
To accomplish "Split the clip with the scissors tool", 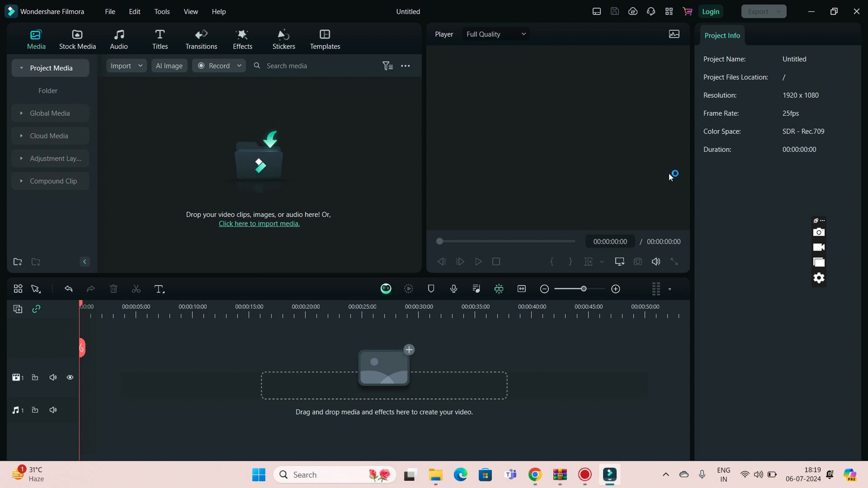I will coord(136,289).
